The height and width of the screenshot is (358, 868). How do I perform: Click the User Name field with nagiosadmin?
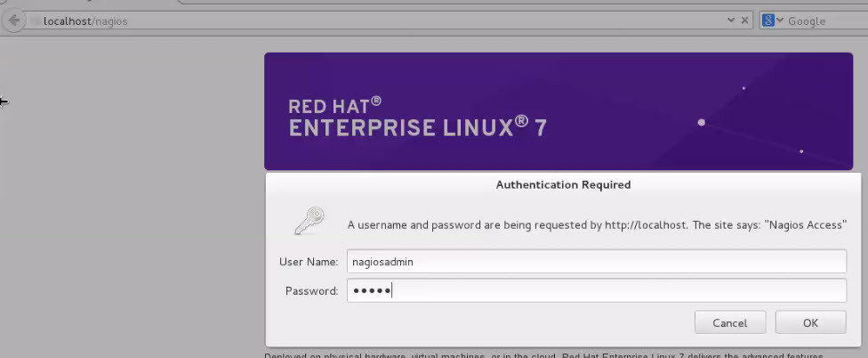click(596, 262)
